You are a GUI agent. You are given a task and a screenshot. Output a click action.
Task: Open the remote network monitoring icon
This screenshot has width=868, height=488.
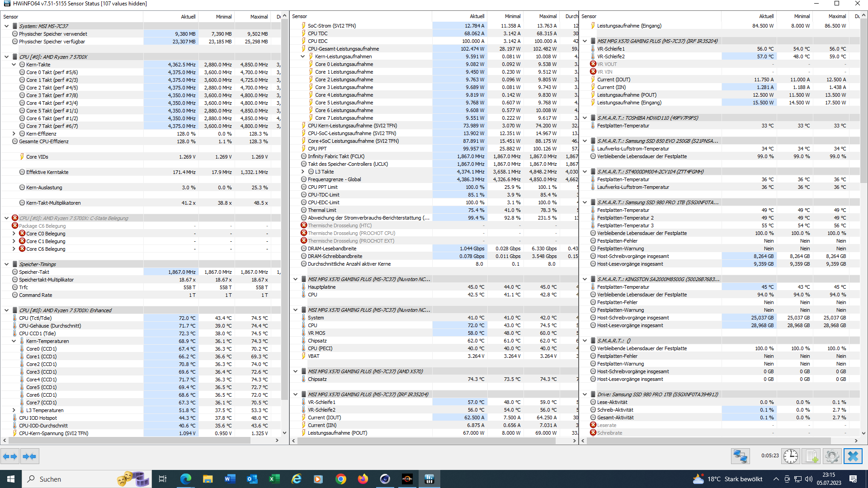(x=740, y=456)
